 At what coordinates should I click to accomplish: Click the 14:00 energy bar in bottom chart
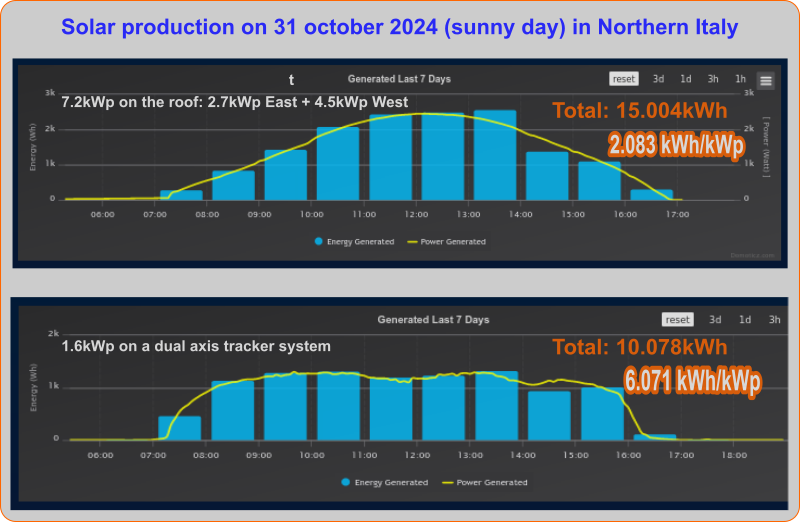(x=549, y=415)
